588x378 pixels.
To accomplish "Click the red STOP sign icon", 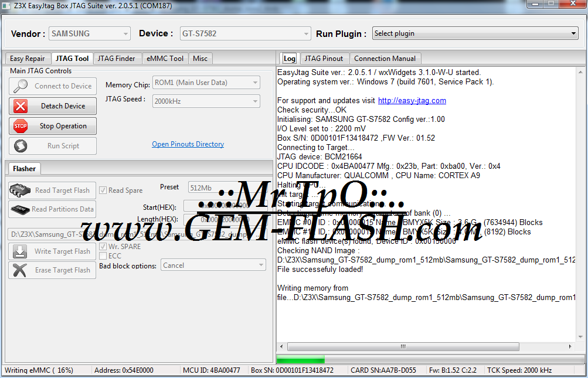I will (x=21, y=126).
